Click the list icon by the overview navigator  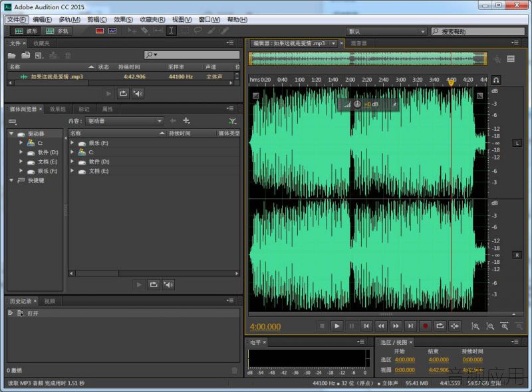pos(511,59)
